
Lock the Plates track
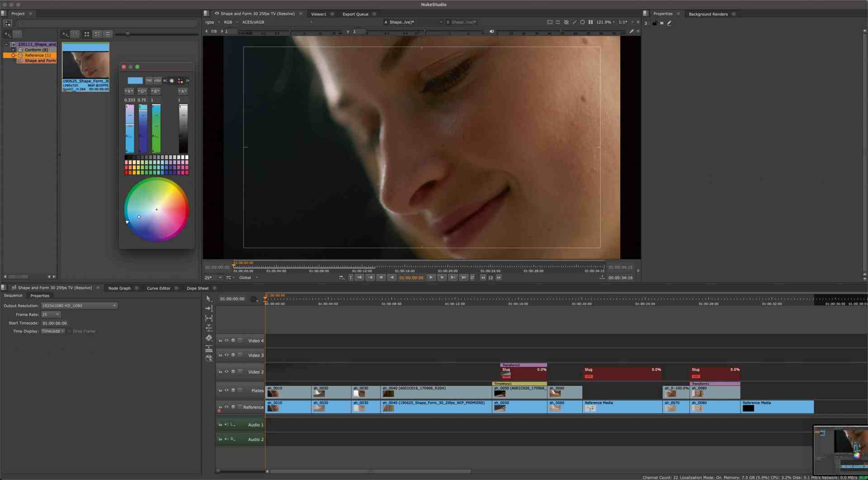220,390
